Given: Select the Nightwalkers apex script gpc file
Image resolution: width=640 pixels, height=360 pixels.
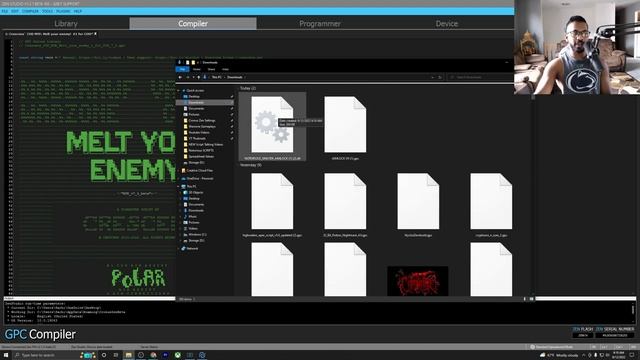Looking at the screenshot, I should (x=272, y=204).
